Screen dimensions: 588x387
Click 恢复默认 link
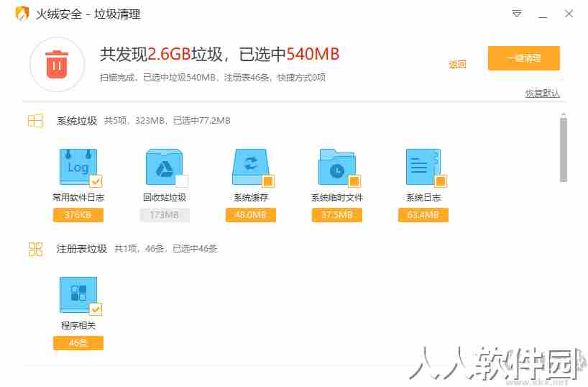[542, 93]
